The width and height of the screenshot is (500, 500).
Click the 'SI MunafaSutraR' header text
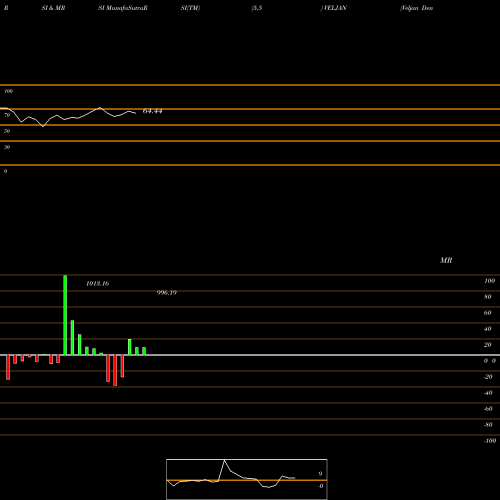pos(123,8)
